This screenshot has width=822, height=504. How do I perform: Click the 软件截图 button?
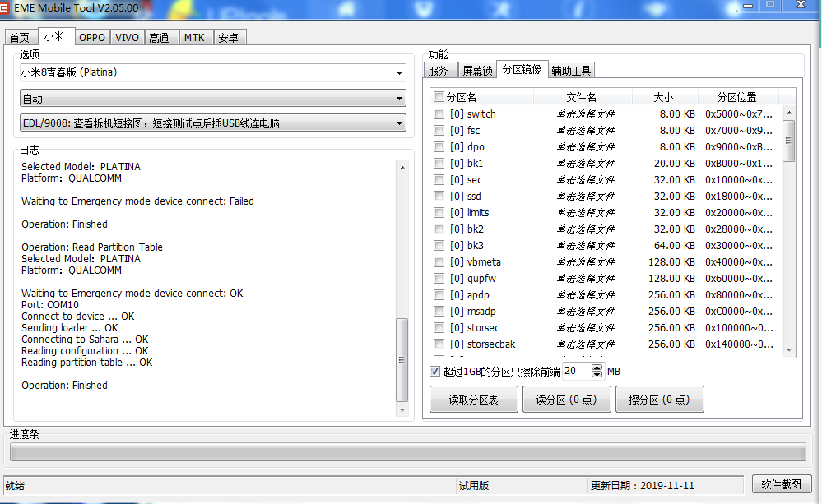(781, 484)
